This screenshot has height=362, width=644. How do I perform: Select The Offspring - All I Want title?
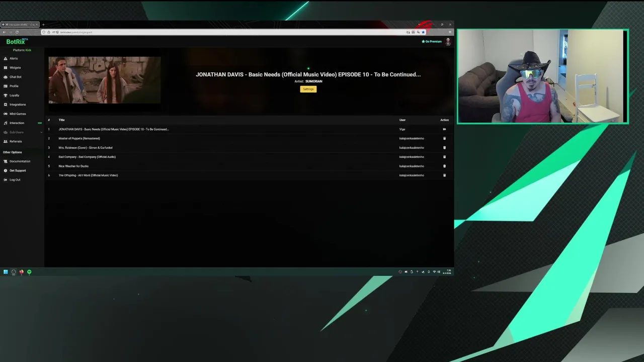[x=88, y=175]
